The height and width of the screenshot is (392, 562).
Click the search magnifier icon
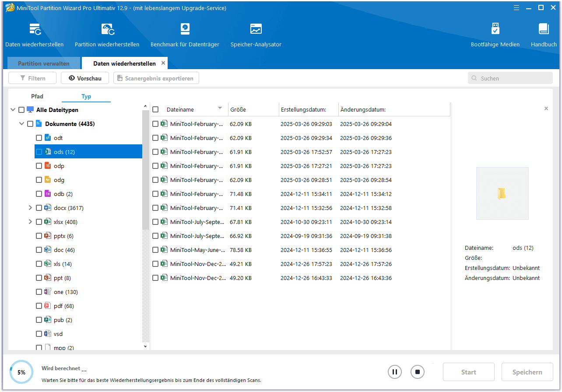tap(474, 79)
